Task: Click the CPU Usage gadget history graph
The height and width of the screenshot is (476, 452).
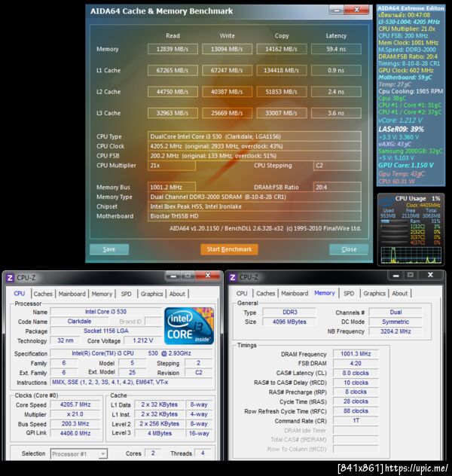Action: click(x=411, y=255)
